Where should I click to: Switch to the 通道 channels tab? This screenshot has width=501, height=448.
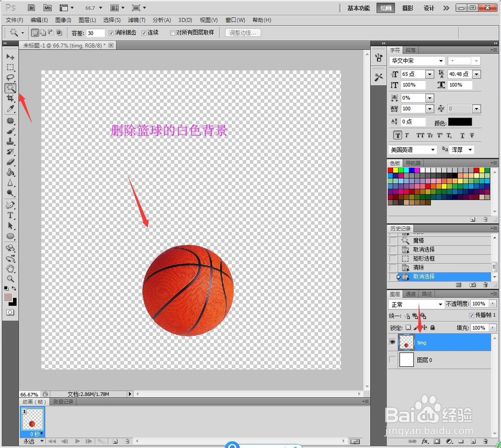click(410, 294)
